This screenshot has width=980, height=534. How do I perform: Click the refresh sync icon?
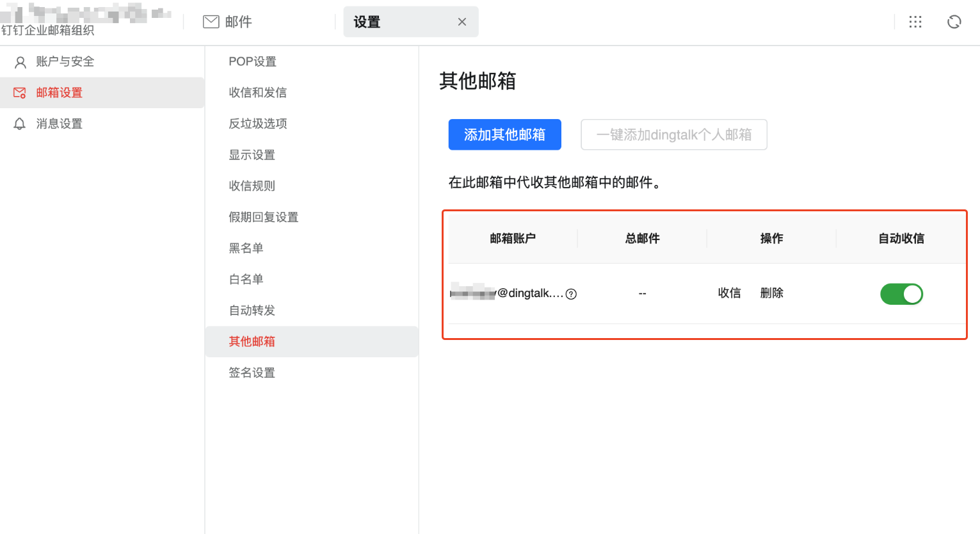pyautogui.click(x=954, y=22)
